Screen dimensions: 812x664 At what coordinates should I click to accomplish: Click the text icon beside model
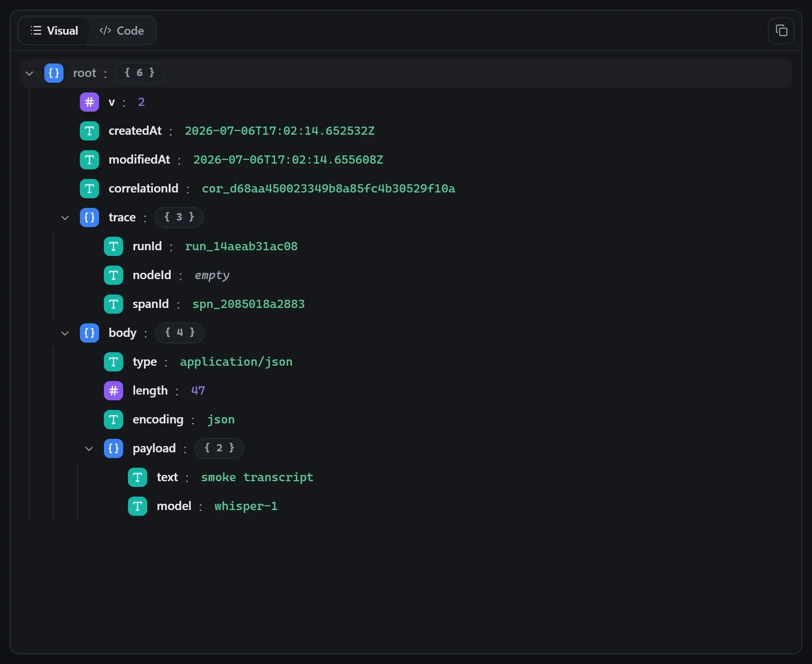click(x=138, y=506)
